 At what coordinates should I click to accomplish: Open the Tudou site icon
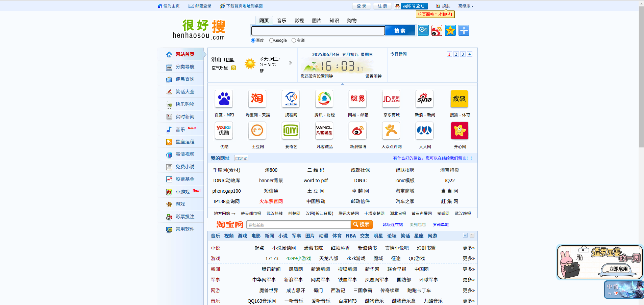(257, 130)
